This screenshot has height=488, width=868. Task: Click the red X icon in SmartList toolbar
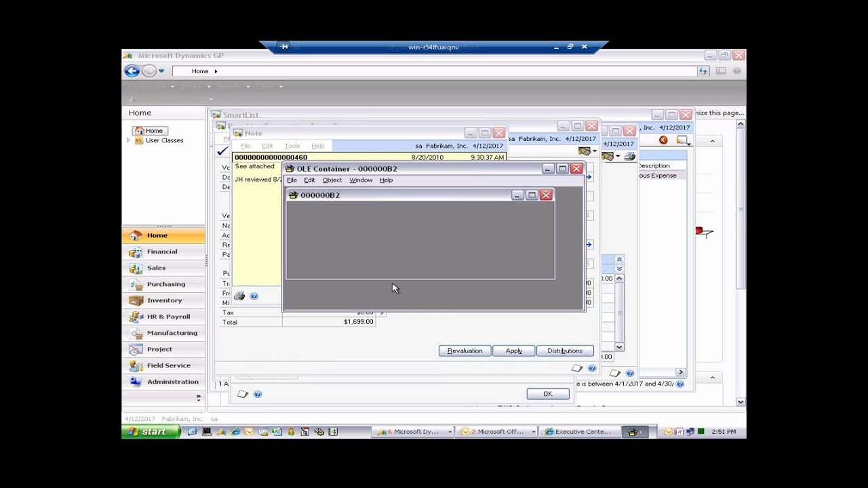tap(663, 140)
